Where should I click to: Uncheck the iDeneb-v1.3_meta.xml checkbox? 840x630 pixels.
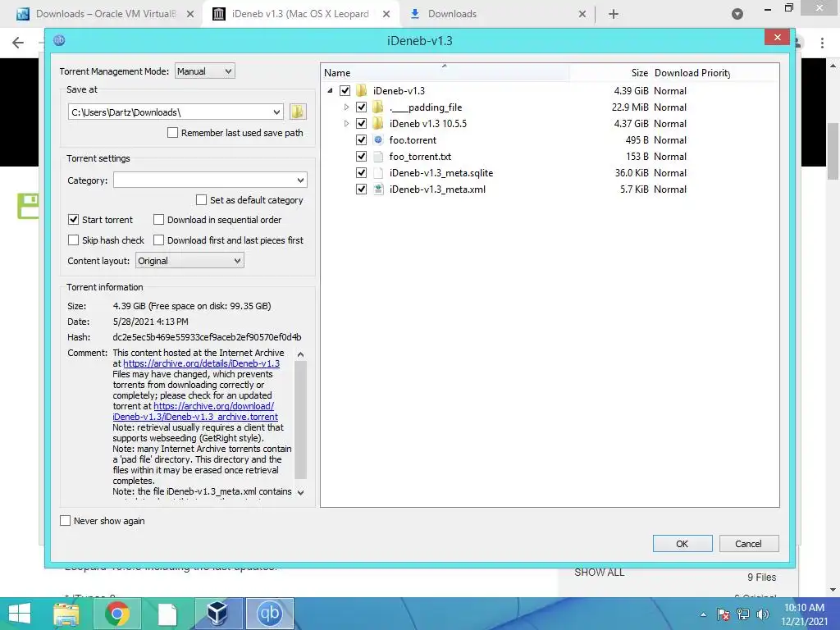[361, 189]
